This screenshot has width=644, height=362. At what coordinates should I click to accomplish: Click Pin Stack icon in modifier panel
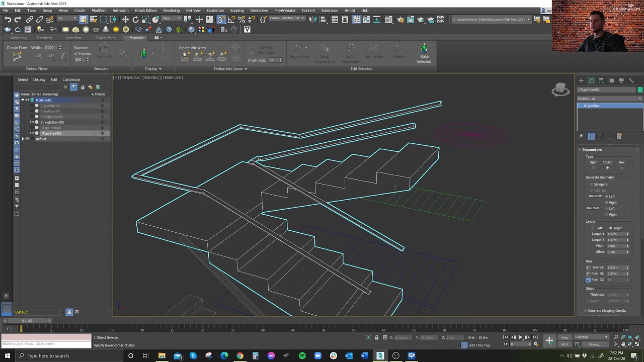(581, 136)
